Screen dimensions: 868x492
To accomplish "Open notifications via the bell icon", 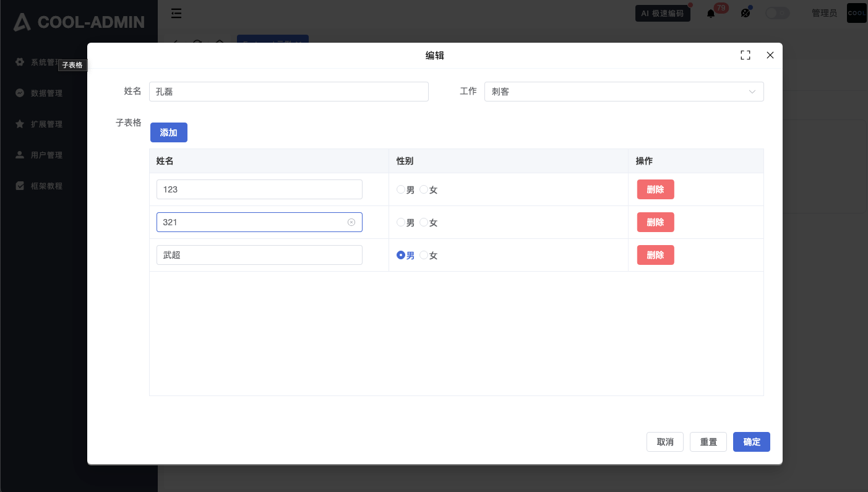I will click(711, 13).
